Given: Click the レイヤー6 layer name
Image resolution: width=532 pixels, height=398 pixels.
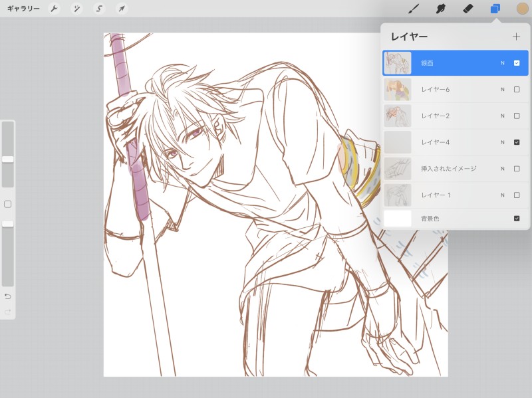Looking at the screenshot, I should tap(436, 90).
